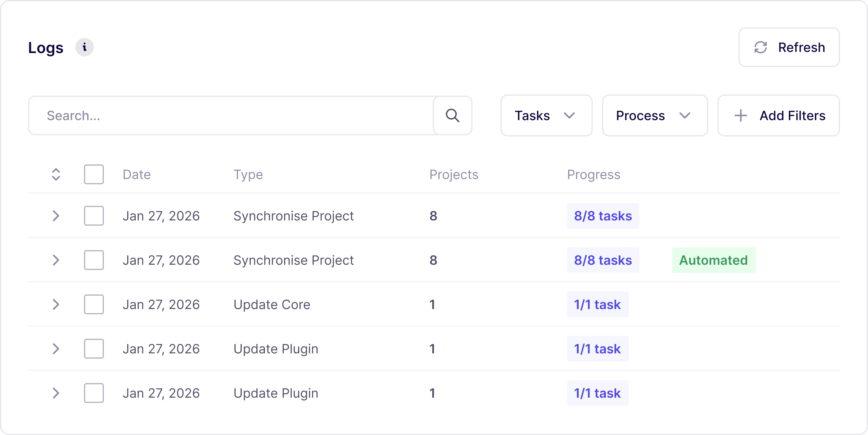Expand the Automated Synchronise Project row

(x=56, y=260)
